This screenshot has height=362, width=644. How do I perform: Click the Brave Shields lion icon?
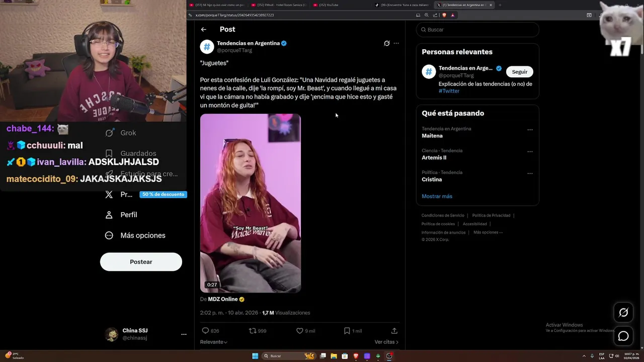(x=444, y=15)
